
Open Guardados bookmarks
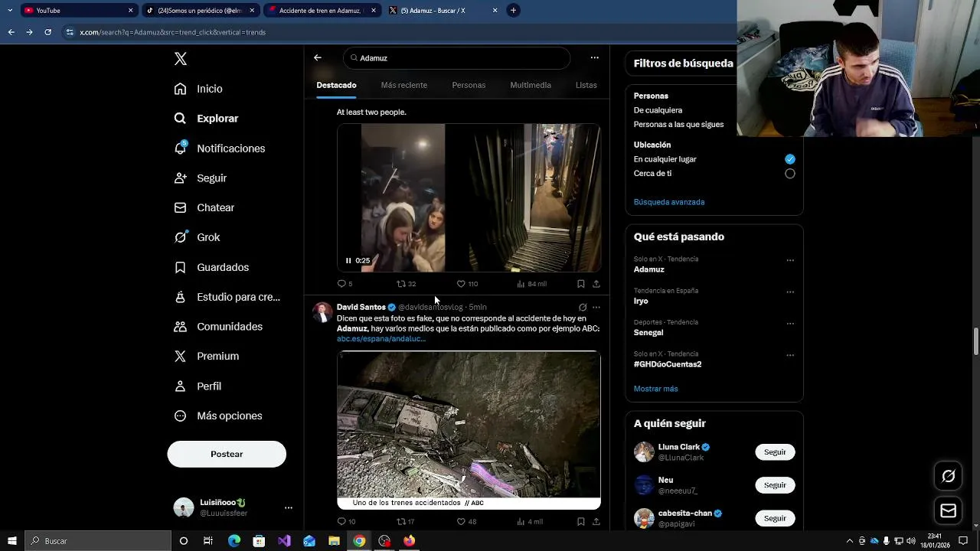[x=211, y=267]
